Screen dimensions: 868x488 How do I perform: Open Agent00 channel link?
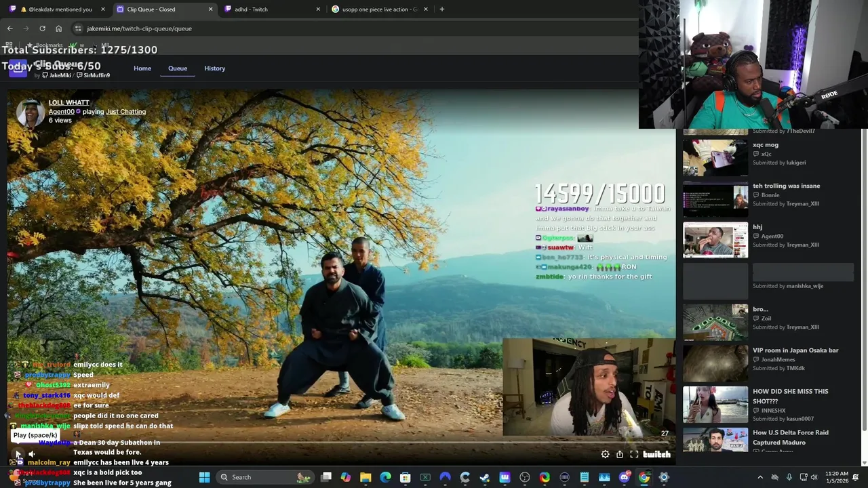(62, 112)
